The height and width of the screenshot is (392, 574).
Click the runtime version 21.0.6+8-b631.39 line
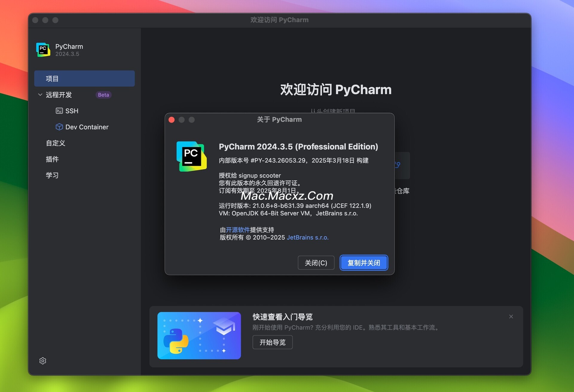(295, 206)
